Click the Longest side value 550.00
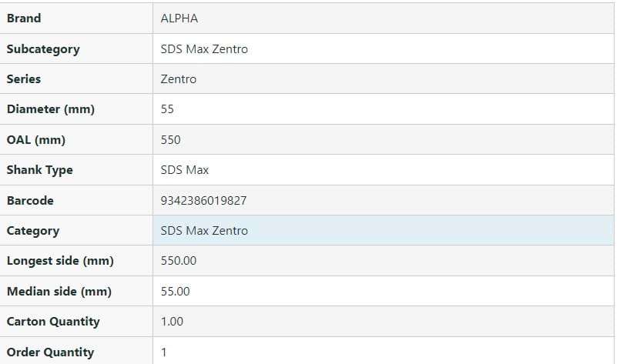The height and width of the screenshot is (364, 620). (179, 261)
